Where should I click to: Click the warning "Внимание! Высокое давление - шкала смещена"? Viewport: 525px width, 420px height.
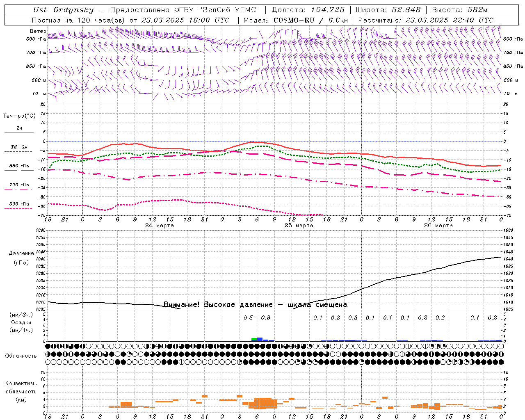point(256,304)
